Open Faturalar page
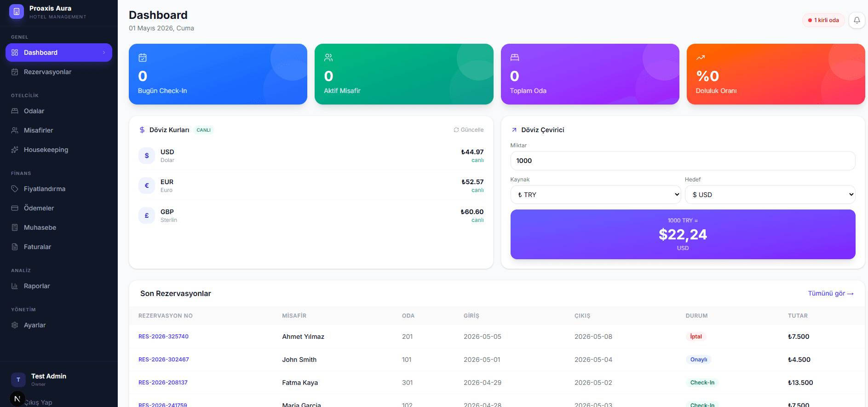This screenshot has height=407, width=868. [x=59, y=247]
